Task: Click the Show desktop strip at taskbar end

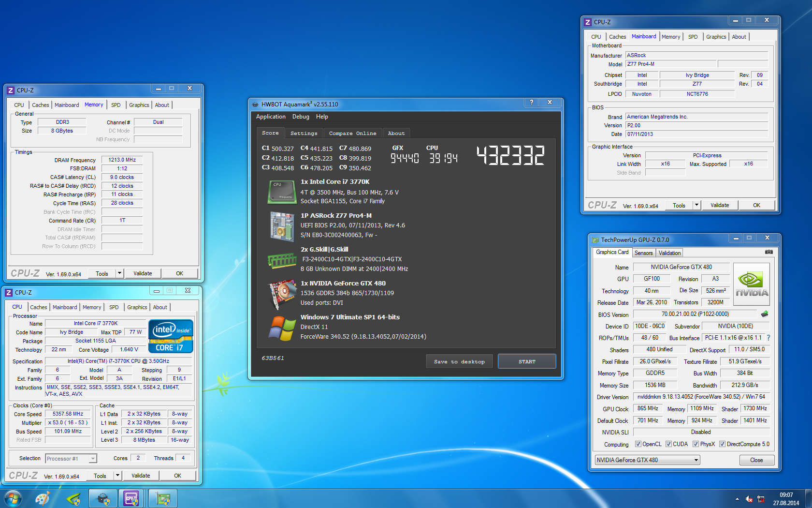Action: coord(808,498)
